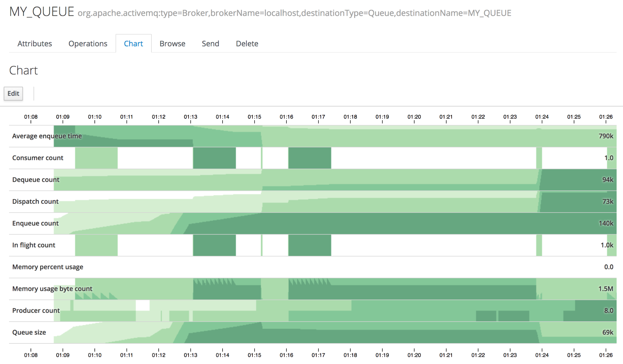Click the 01:08 timestamp on top axis
The width and height of the screenshot is (623, 364).
point(31,117)
